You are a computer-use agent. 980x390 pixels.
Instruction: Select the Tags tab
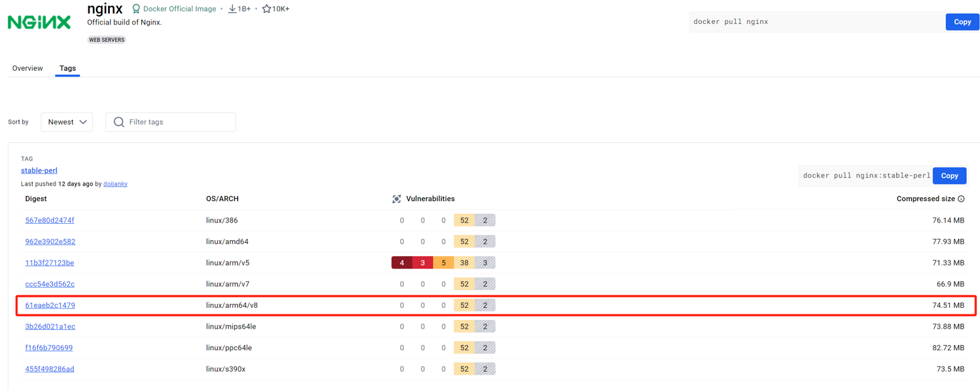click(x=68, y=68)
